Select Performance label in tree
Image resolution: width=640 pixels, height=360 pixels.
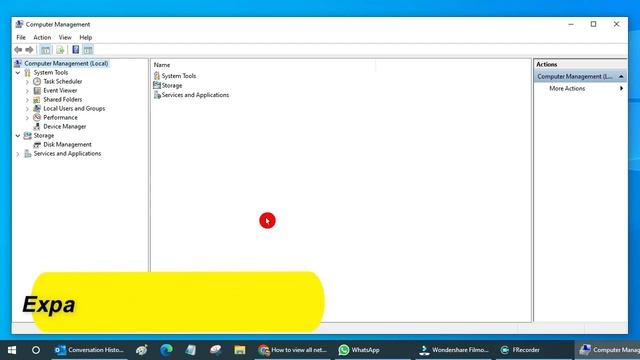60,118
